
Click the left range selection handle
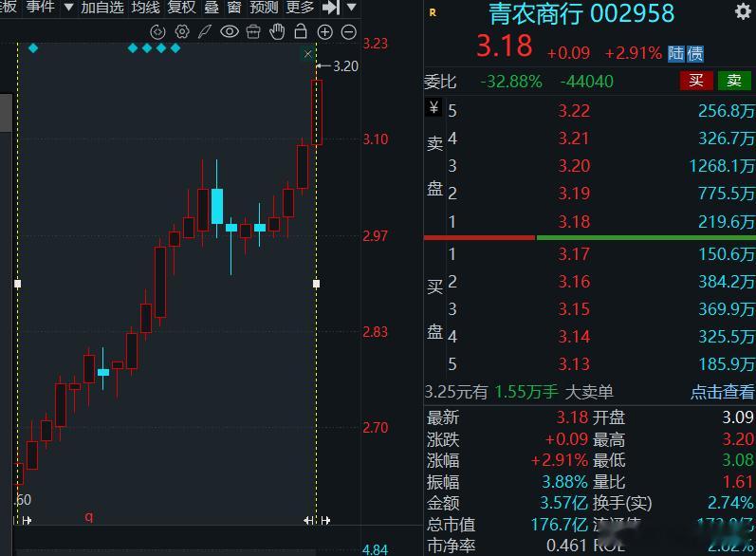tap(18, 284)
